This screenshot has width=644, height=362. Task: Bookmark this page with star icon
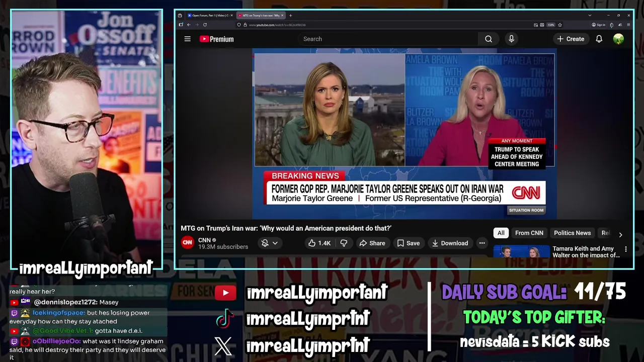559,25
